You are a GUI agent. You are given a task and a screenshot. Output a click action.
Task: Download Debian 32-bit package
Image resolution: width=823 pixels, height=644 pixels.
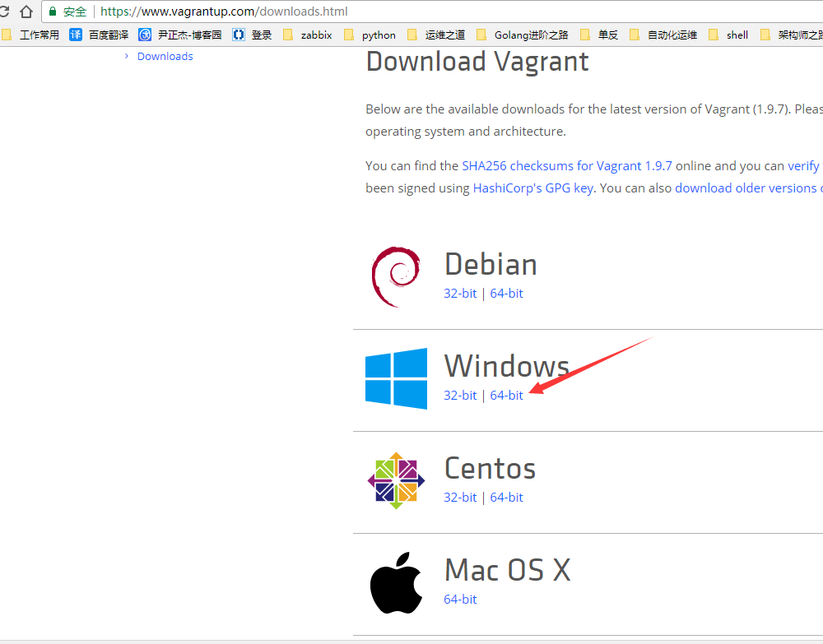[x=460, y=293]
